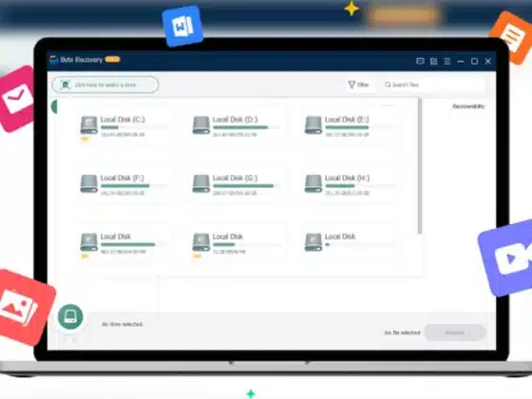
Task: Click the drive list vertical scrollbar
Action: tap(420, 166)
